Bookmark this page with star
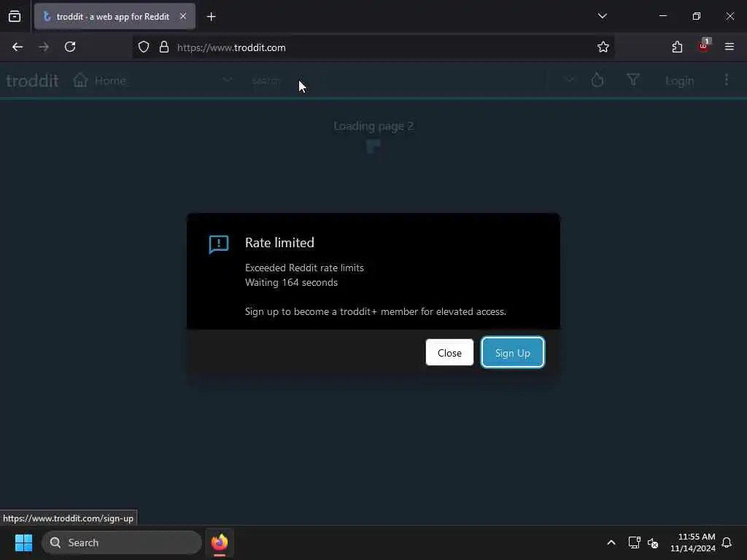Image resolution: width=747 pixels, height=560 pixels. pos(603,47)
